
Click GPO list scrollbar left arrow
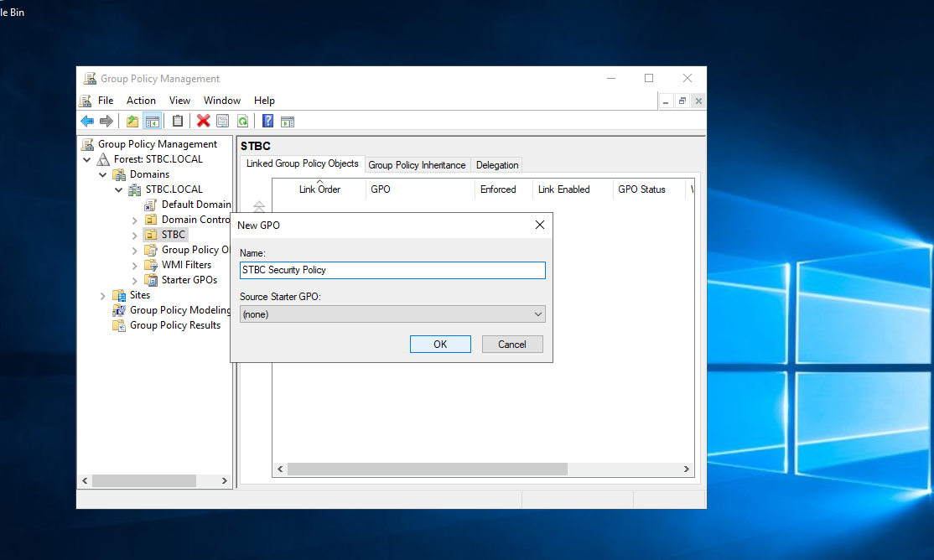pyautogui.click(x=280, y=469)
